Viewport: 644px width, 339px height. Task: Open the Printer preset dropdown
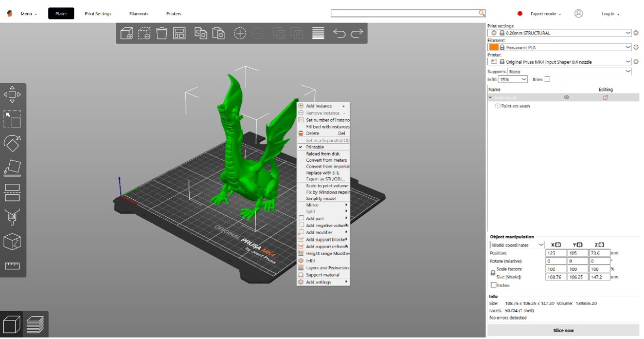560,62
